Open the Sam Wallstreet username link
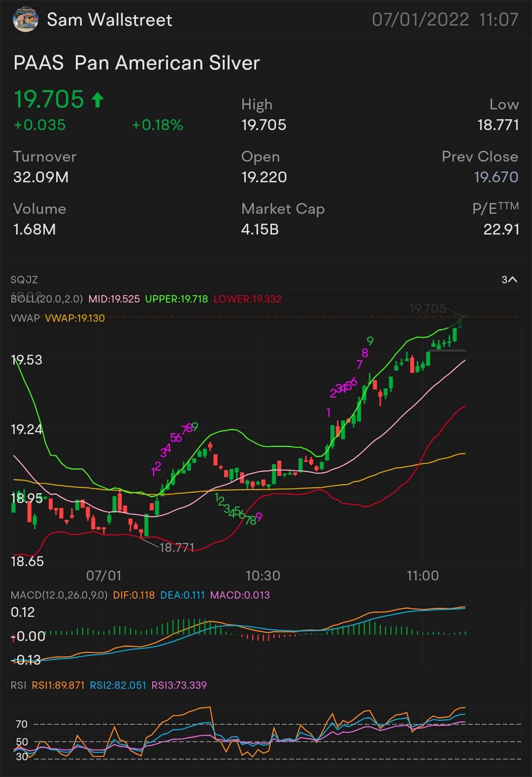532x777 pixels. pyautogui.click(x=109, y=20)
